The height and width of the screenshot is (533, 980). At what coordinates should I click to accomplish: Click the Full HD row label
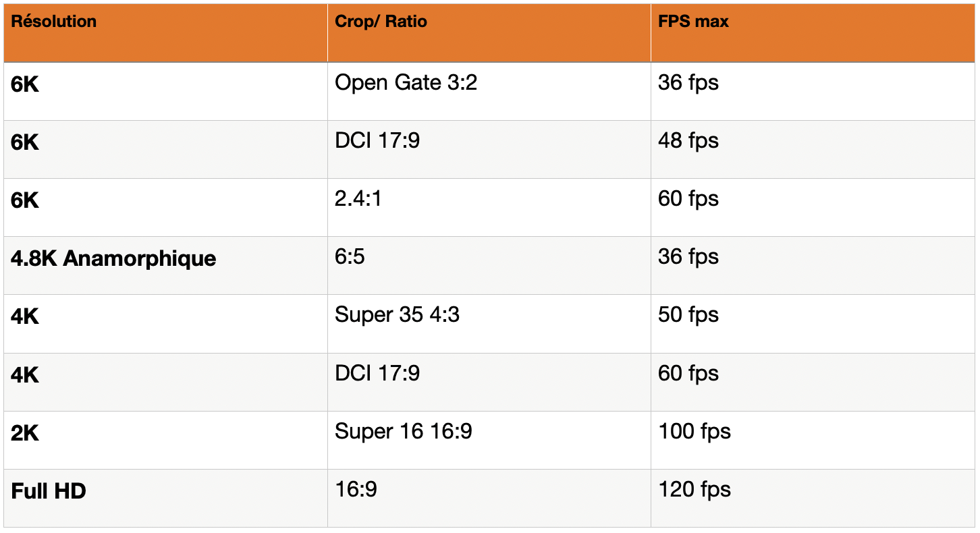tap(49, 491)
